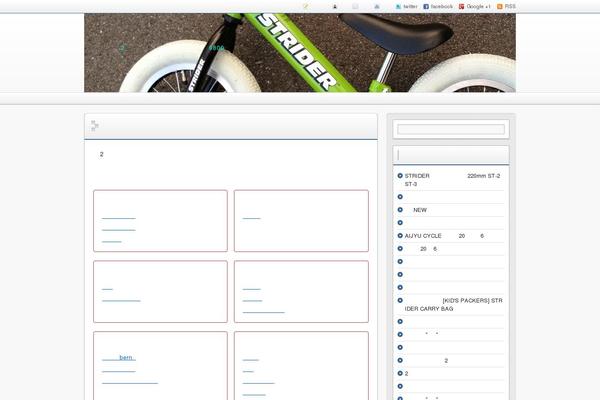Click bullet icon beside STRIDER 220mm ST-2 entry
The height and width of the screenshot is (400, 600).
(400, 176)
